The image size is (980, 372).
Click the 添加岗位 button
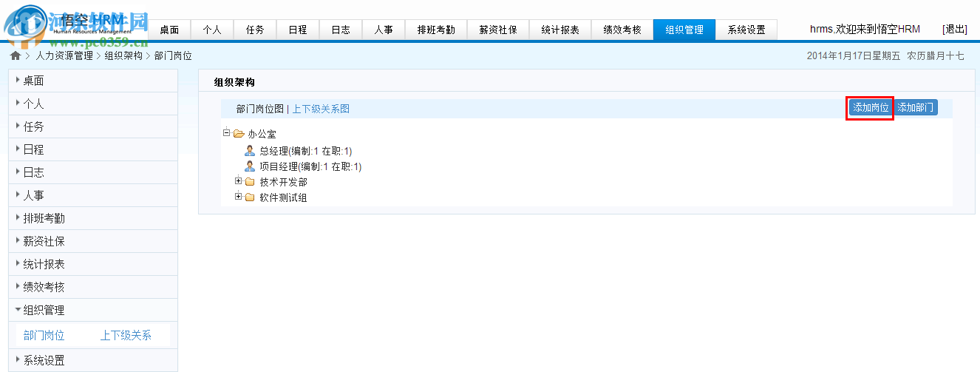click(871, 108)
